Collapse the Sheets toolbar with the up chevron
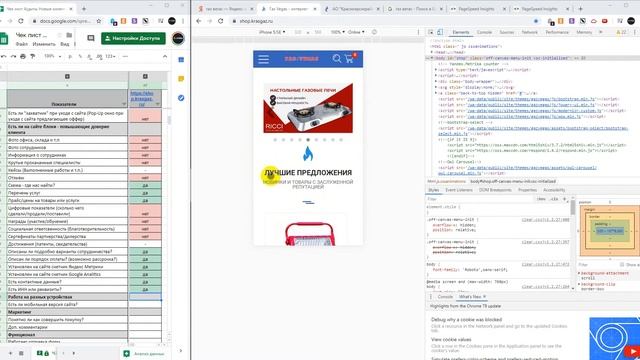This screenshot has width=640, height=360. (165, 56)
